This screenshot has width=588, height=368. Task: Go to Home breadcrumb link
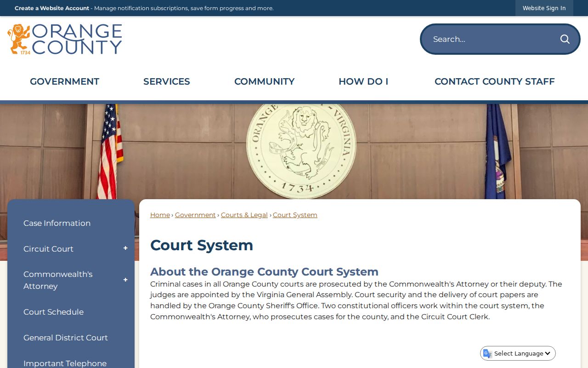point(160,215)
